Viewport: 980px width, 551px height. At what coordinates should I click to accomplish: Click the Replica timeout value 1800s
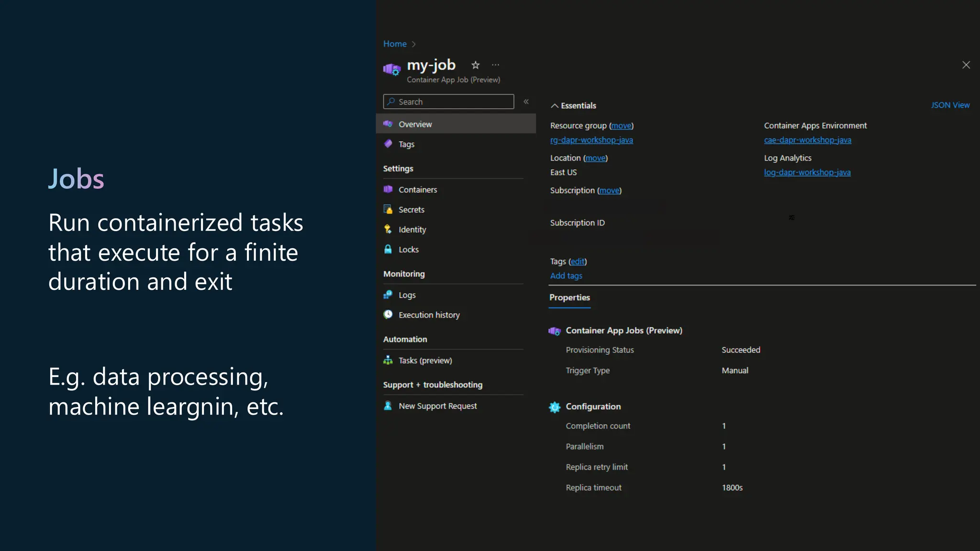pos(732,488)
